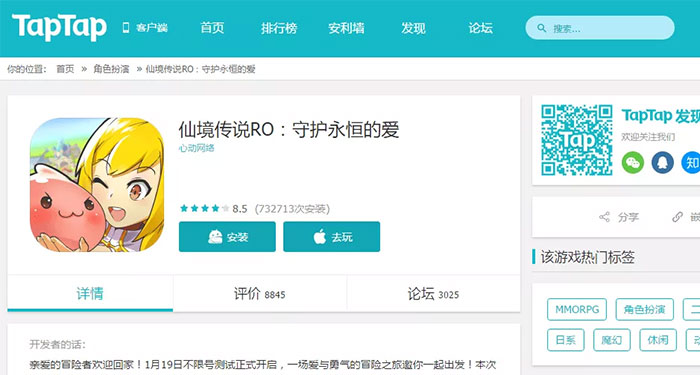This screenshot has height=375, width=700.
Task: Open the 心动网络 developer link
Action: [196, 148]
